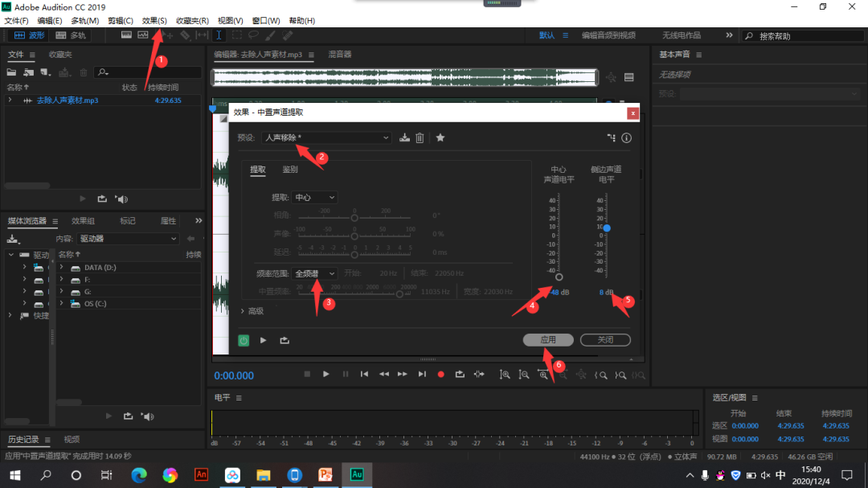
Task: Toggle auto-play speaker icon in Files panel
Action: pos(121,199)
